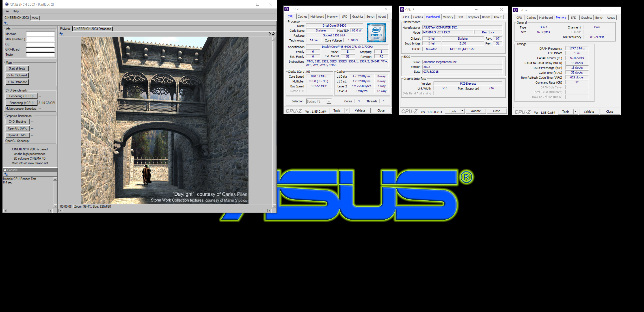The height and width of the screenshot is (312, 644).
Task: Click the CINEBENCH title bar app icon
Action: coord(7,4)
